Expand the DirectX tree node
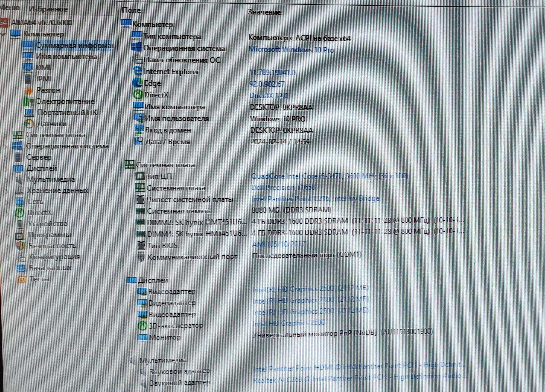545x392 pixels. pyautogui.click(x=8, y=213)
